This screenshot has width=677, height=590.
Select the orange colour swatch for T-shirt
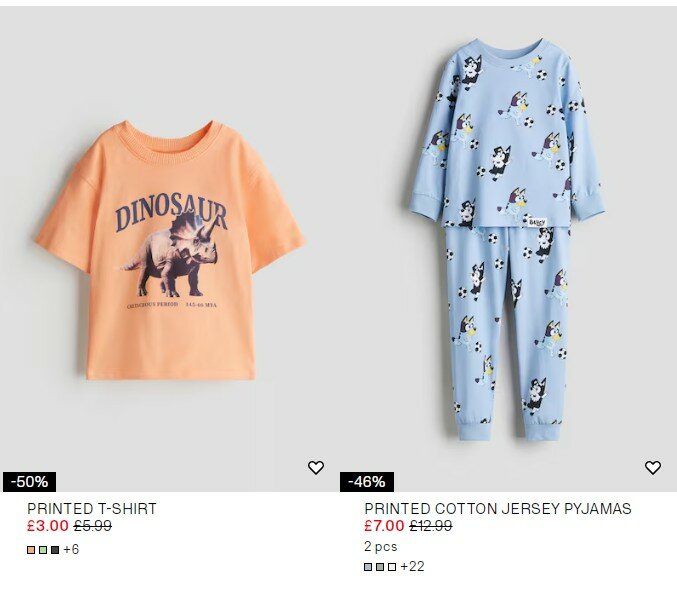pyautogui.click(x=31, y=550)
